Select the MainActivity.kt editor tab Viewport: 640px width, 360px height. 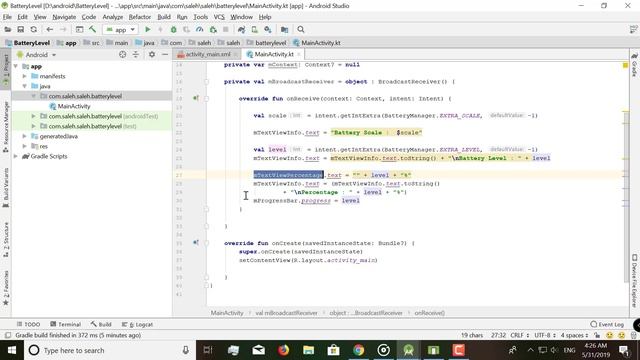[x=274, y=54]
